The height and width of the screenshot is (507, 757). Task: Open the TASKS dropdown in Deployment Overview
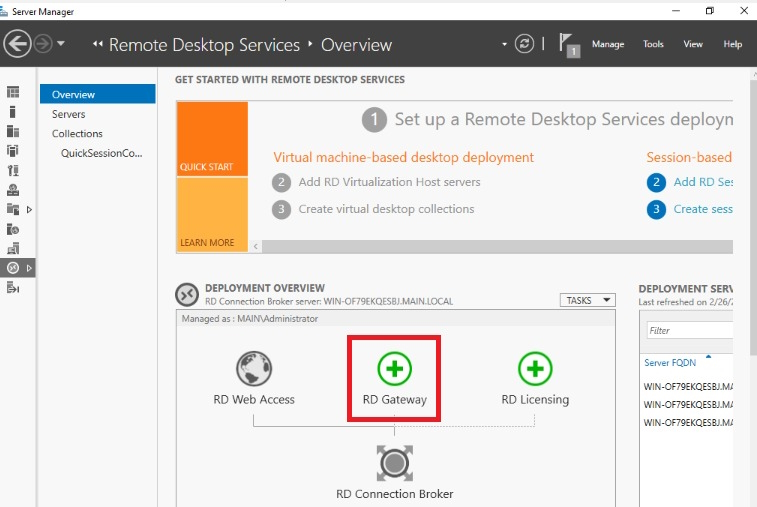587,300
